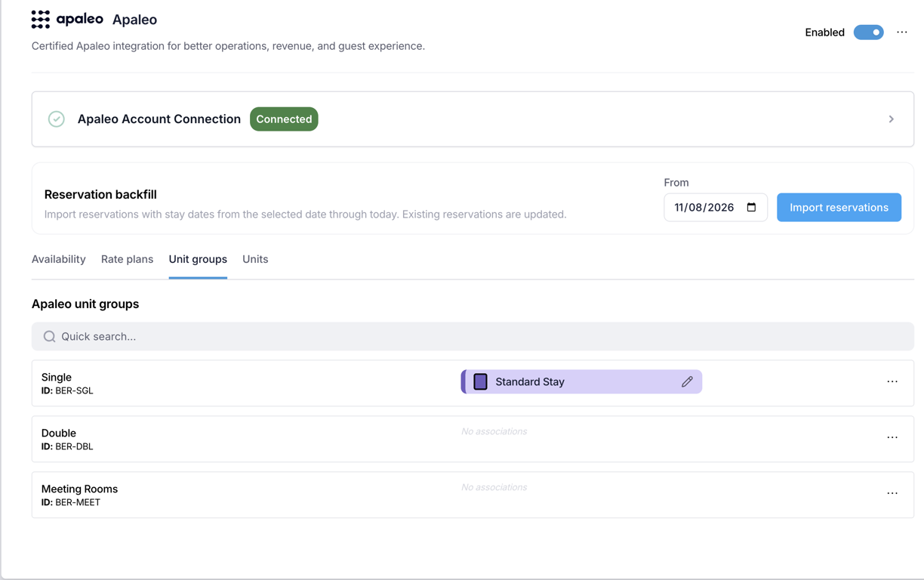Open the Units tab
This screenshot has height=580, width=924.
255,259
